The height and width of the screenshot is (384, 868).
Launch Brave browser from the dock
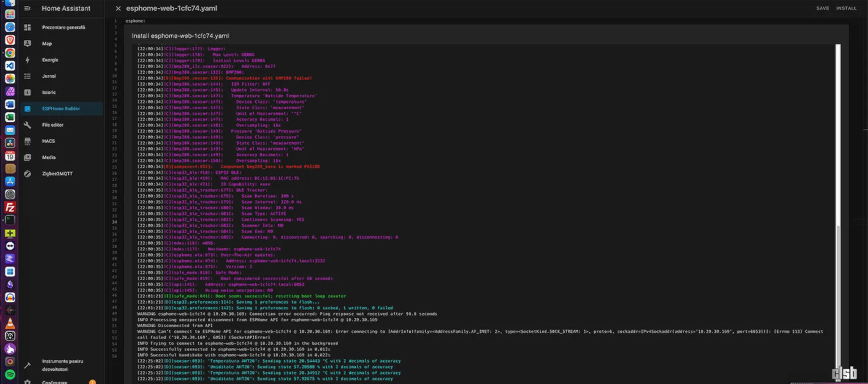point(10,40)
